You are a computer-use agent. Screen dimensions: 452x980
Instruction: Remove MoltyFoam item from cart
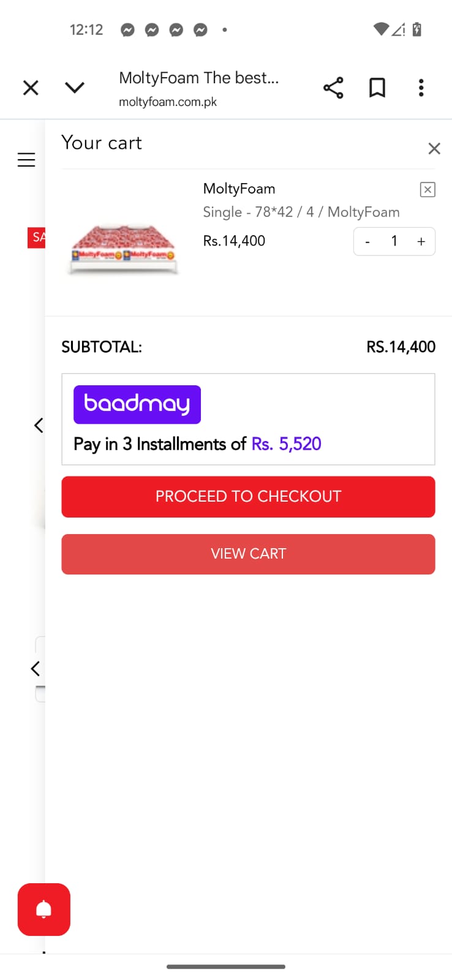pos(428,189)
